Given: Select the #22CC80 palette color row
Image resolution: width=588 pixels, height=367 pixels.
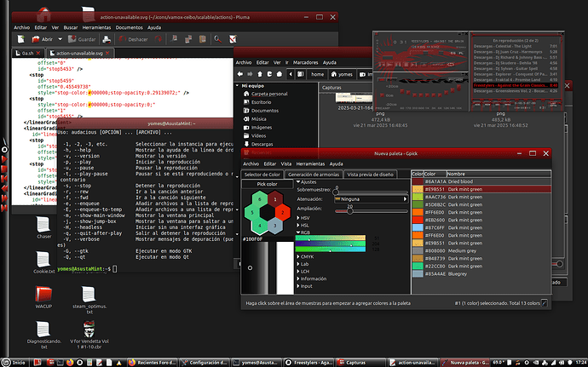Looking at the screenshot, I should (x=481, y=267).
